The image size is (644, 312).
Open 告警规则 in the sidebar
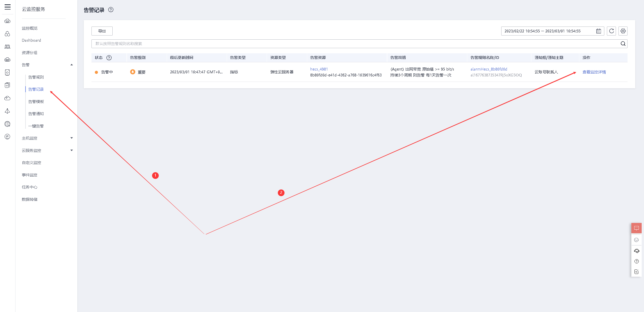click(36, 77)
